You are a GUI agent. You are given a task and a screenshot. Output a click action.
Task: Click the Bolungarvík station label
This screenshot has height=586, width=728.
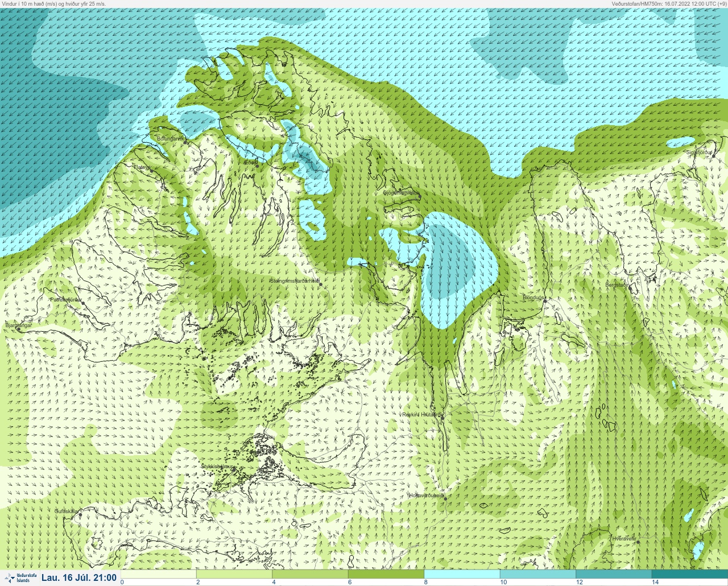click(170, 138)
